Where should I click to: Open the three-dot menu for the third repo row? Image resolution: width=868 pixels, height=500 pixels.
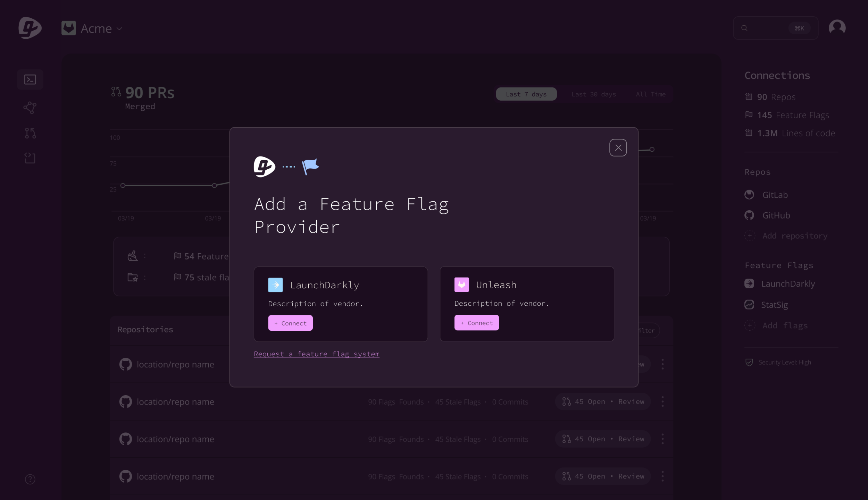[x=662, y=439]
